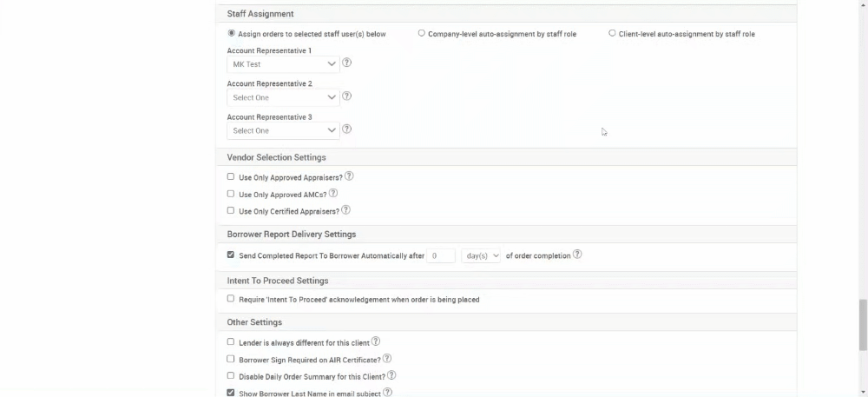
Task: Open Account Representative 3 Select One dropdown
Action: (283, 130)
